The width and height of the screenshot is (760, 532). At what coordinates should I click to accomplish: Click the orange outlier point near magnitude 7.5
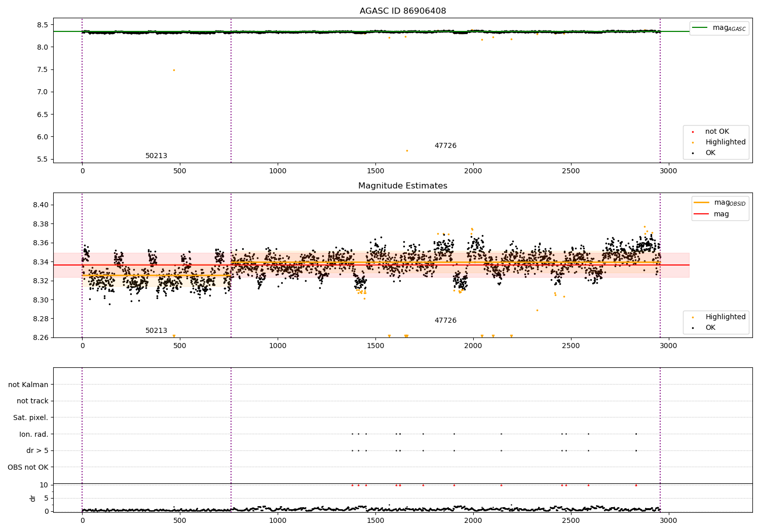pos(174,70)
